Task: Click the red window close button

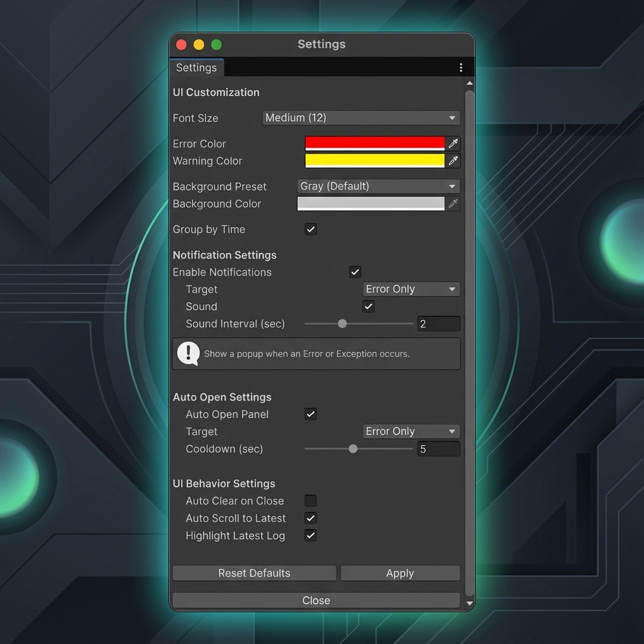Action: coord(181,45)
